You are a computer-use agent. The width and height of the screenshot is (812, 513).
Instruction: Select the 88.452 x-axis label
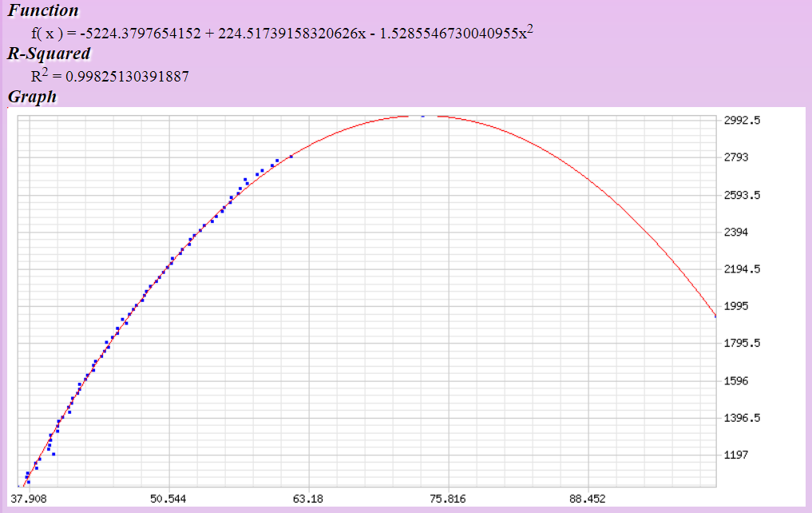(587, 499)
